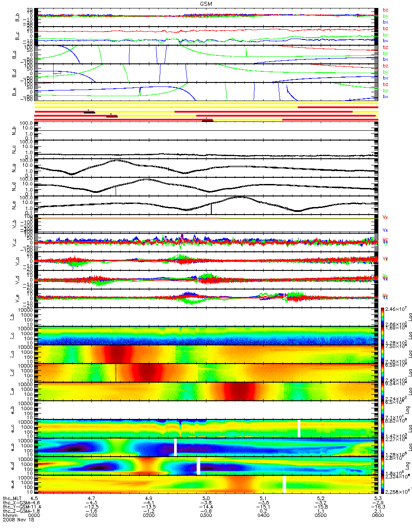The width and height of the screenshot is (412, 532).
Task: Click the dark red peak in i_e spectrogram
Action: (x=239, y=391)
